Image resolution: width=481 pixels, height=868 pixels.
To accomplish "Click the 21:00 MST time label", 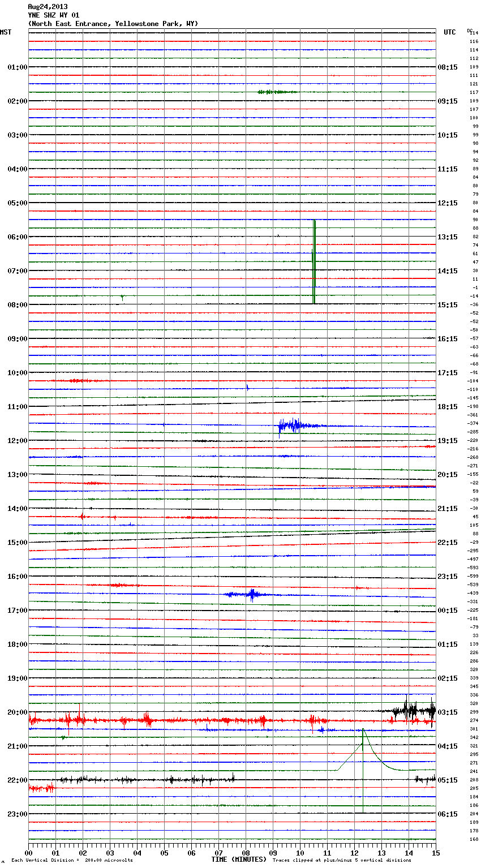I will 18,746.
